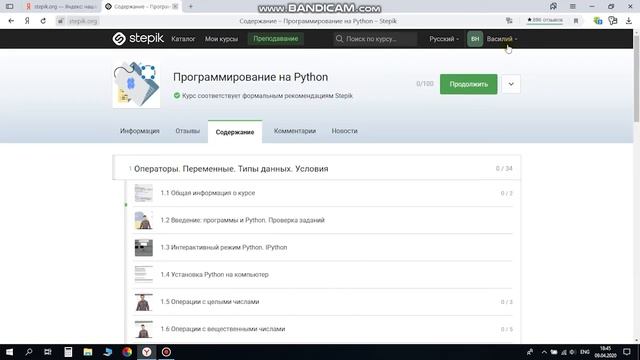The image size is (640, 360).
Task: Click the Python course logo image
Action: (x=136, y=84)
